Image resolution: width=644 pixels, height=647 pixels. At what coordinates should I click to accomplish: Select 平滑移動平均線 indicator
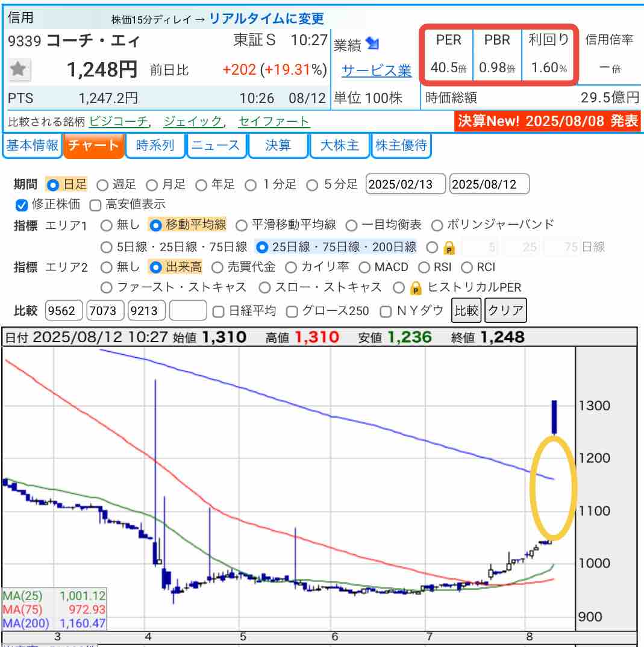coord(242,225)
